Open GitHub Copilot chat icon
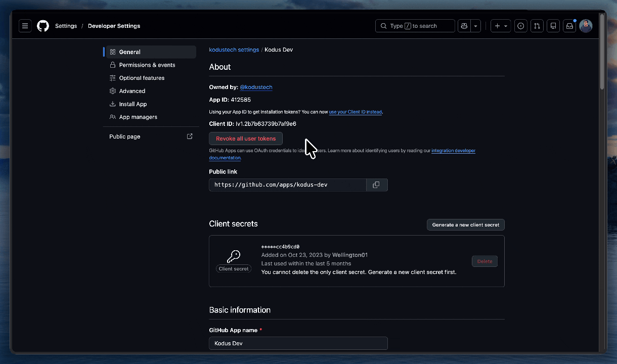617x364 pixels. coord(464,26)
